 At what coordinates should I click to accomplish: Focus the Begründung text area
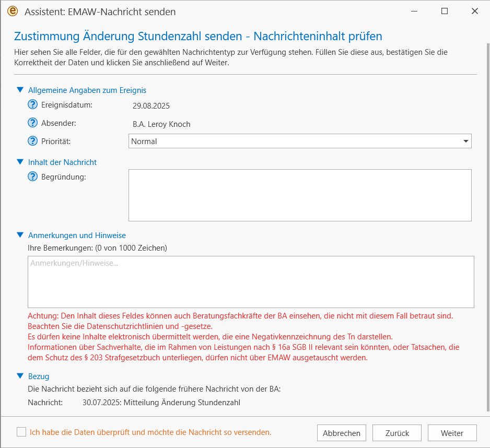300,195
